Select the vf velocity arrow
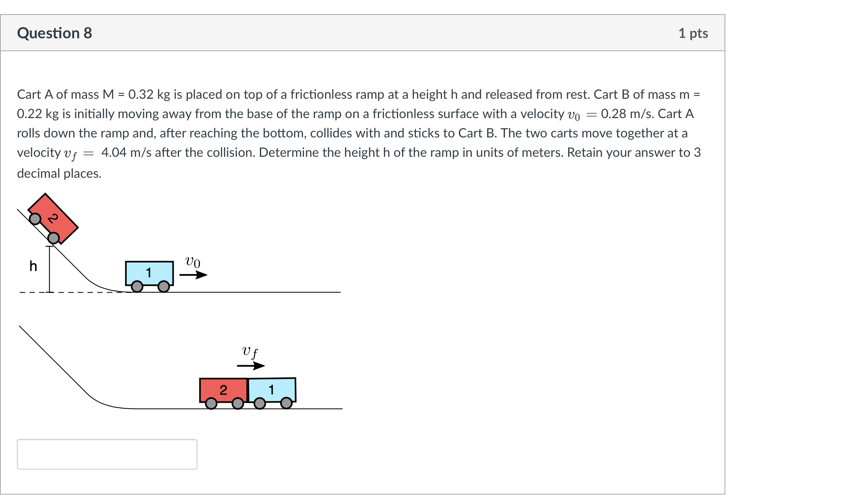This screenshot has width=868, height=499. click(x=250, y=366)
